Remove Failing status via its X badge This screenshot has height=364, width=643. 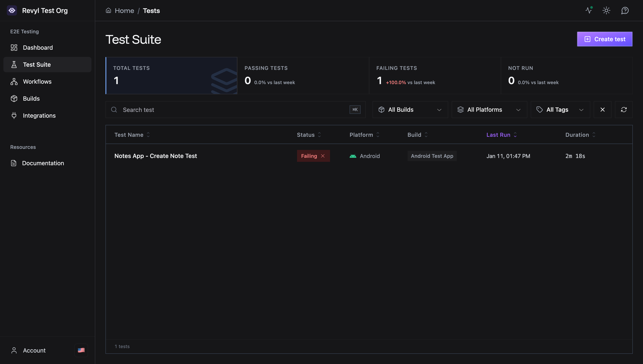click(x=323, y=156)
